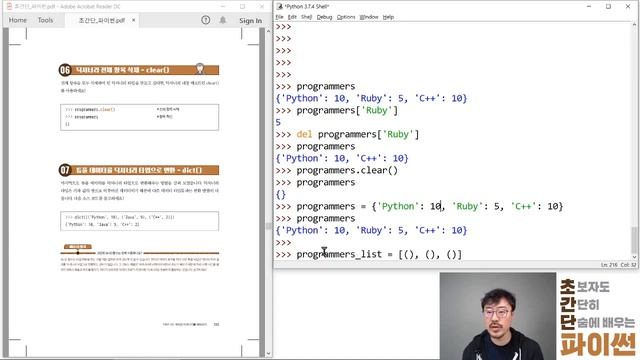Open the Help icon in Acrobat Reader

[x=206, y=20]
